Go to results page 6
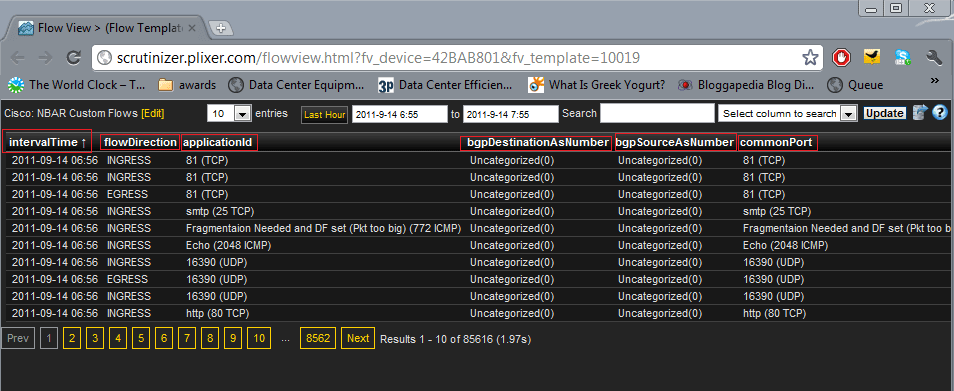 click(x=164, y=338)
